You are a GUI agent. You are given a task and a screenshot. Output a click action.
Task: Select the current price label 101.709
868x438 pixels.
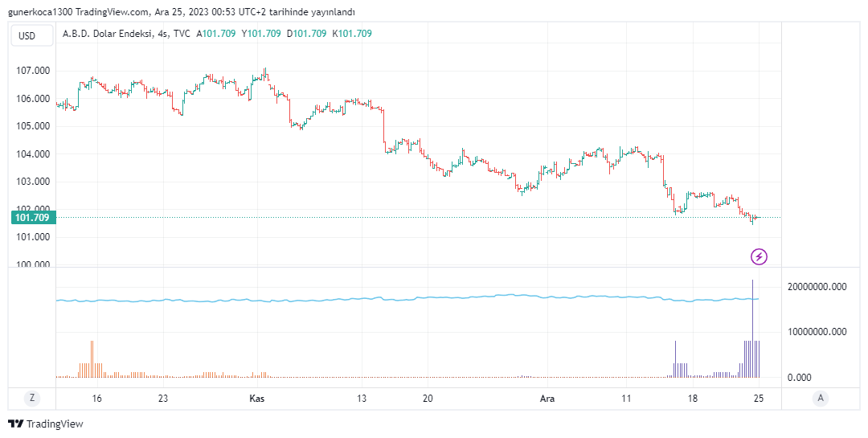pyautogui.click(x=32, y=217)
